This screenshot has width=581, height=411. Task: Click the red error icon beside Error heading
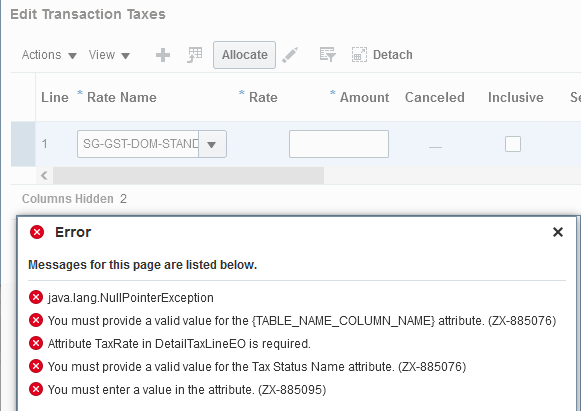37,232
